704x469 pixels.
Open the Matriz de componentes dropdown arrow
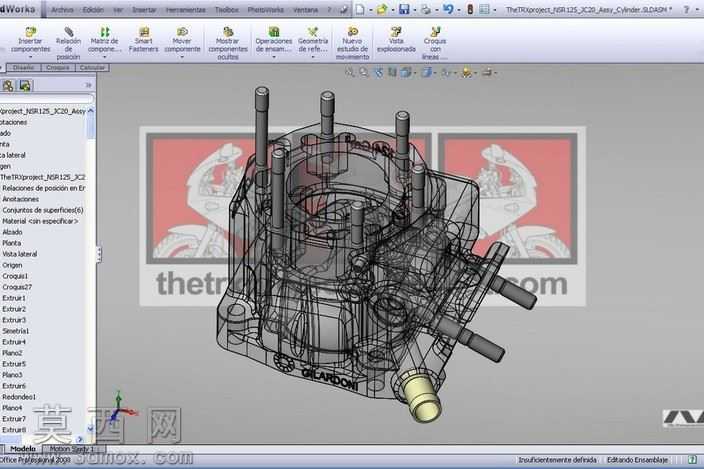pyautogui.click(x=104, y=57)
